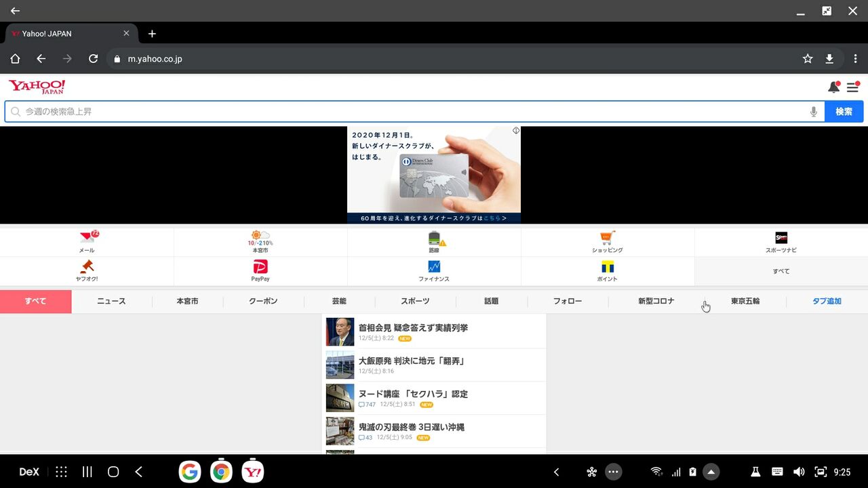Image resolution: width=868 pixels, height=488 pixels.
Task: Open the DeX menu on the taskbar
Action: pyautogui.click(x=29, y=472)
